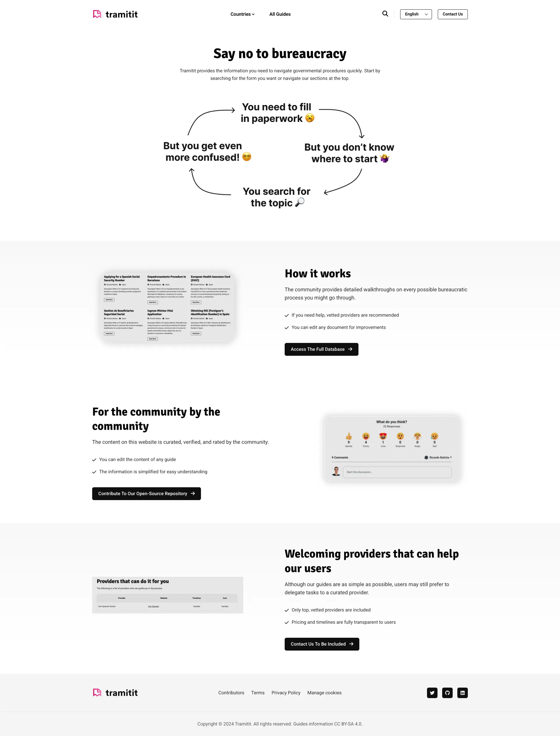Click Access The Full Database button

click(x=321, y=349)
